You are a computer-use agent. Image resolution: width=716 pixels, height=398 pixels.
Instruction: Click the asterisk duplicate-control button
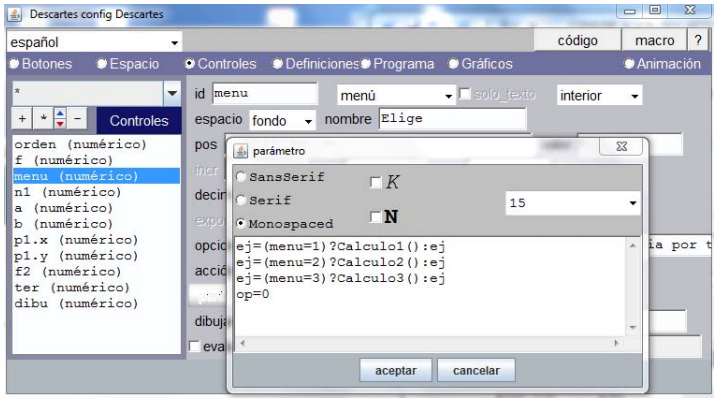point(43,119)
